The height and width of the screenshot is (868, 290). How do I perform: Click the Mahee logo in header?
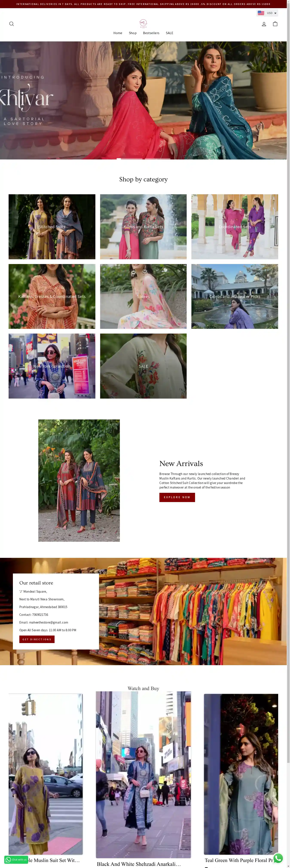[x=143, y=23]
